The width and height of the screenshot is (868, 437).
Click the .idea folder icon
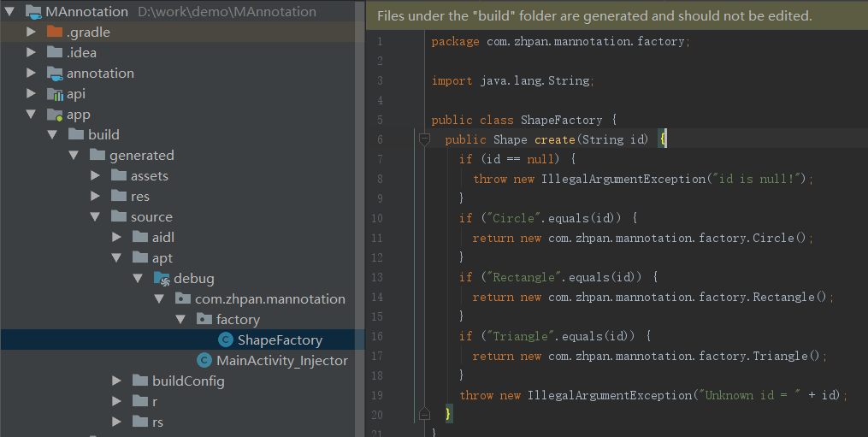(x=55, y=52)
